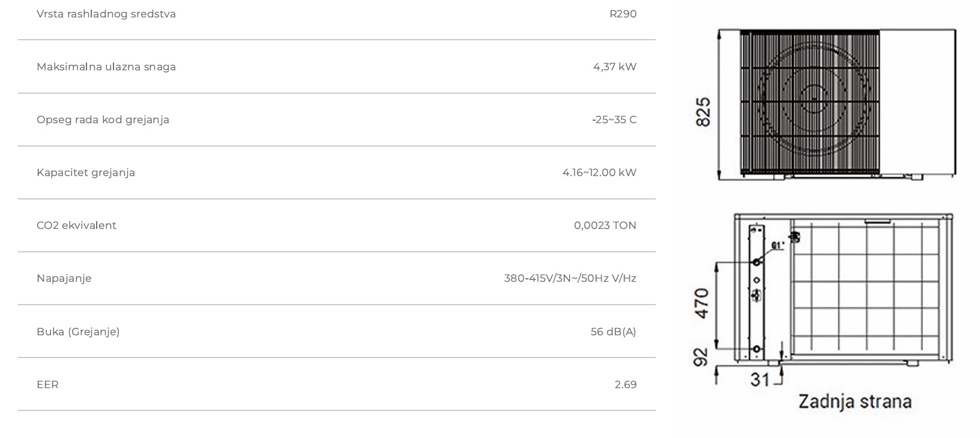This screenshot has width=980, height=438.
Task: Click the front view heat pump diagram
Action: [837, 104]
